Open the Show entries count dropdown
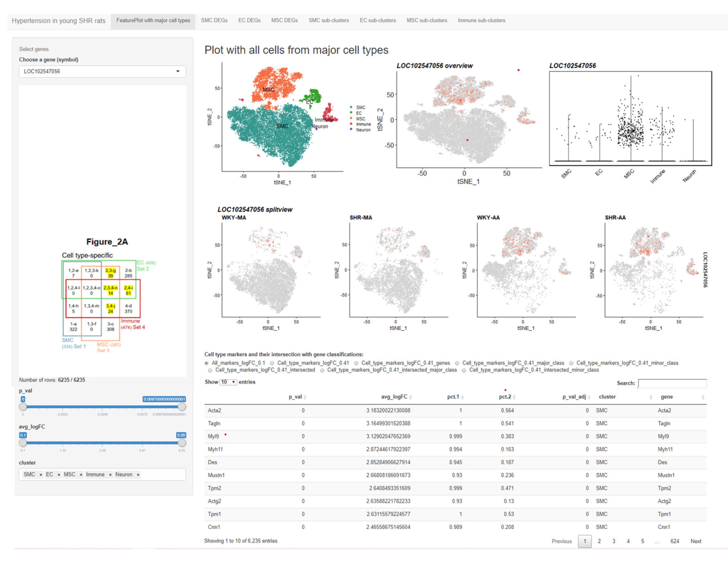 click(x=228, y=382)
